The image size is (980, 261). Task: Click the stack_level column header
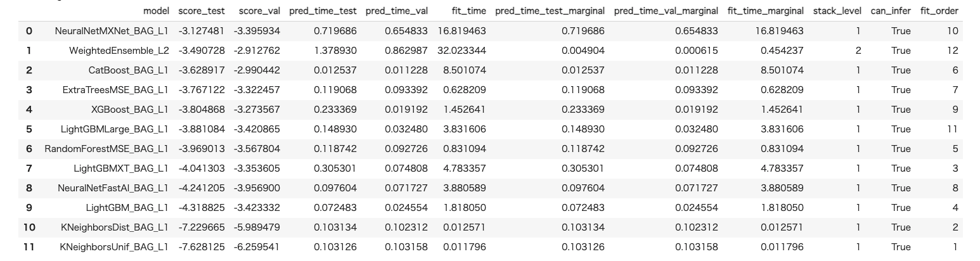click(x=837, y=11)
